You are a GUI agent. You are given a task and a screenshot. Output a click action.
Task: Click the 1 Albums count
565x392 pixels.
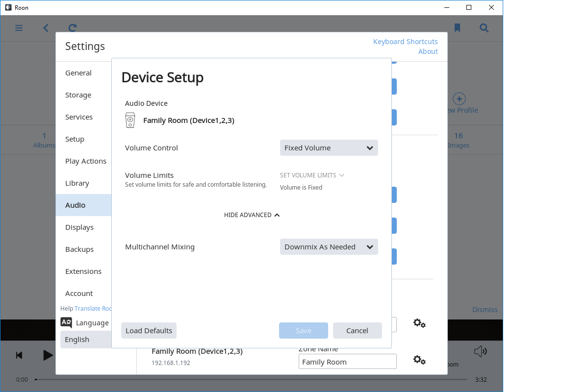coord(44,140)
